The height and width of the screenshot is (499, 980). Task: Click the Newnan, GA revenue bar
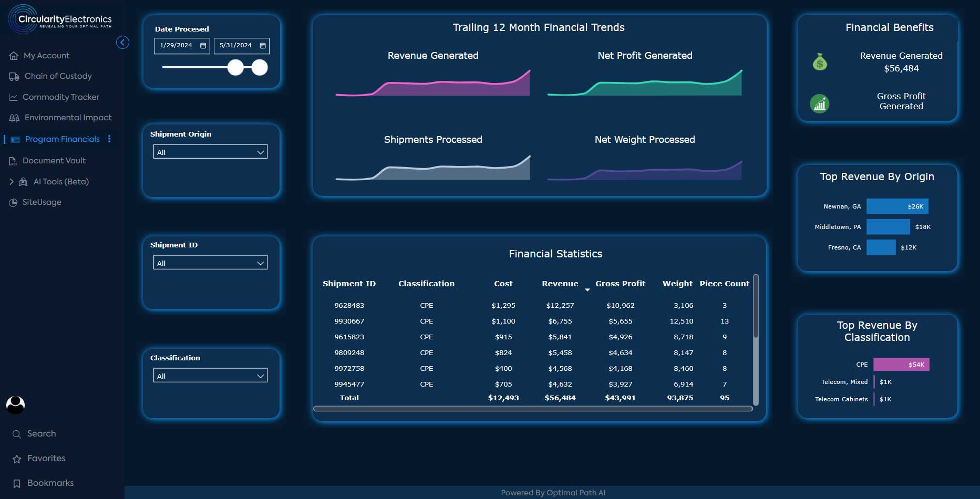point(898,206)
